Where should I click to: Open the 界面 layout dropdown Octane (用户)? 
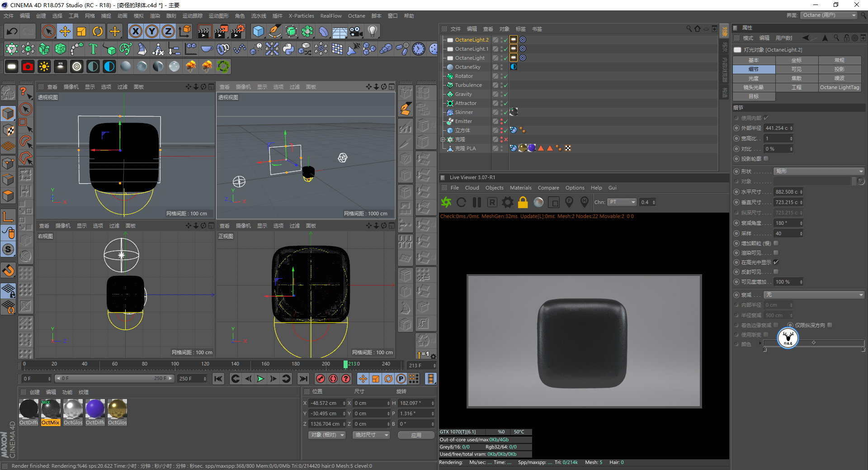(x=829, y=15)
